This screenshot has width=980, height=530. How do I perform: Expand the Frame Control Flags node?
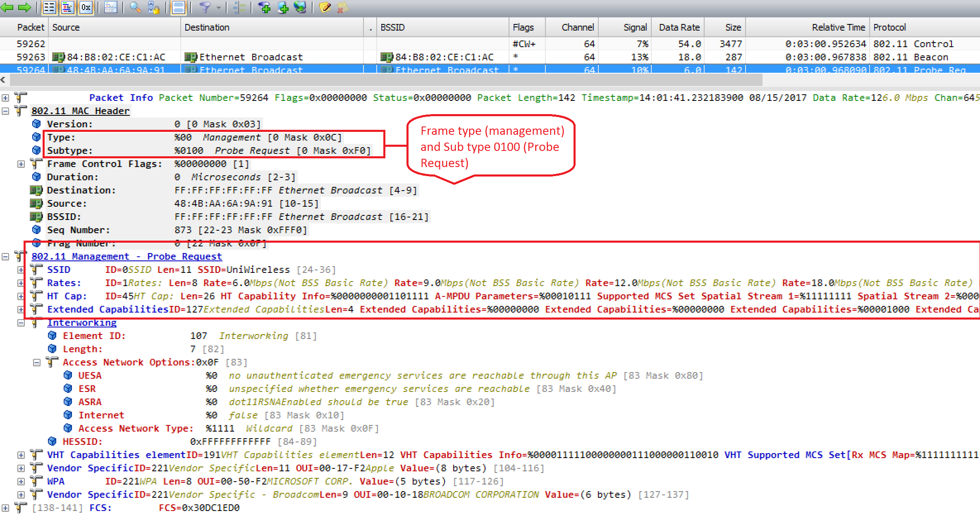point(21,164)
